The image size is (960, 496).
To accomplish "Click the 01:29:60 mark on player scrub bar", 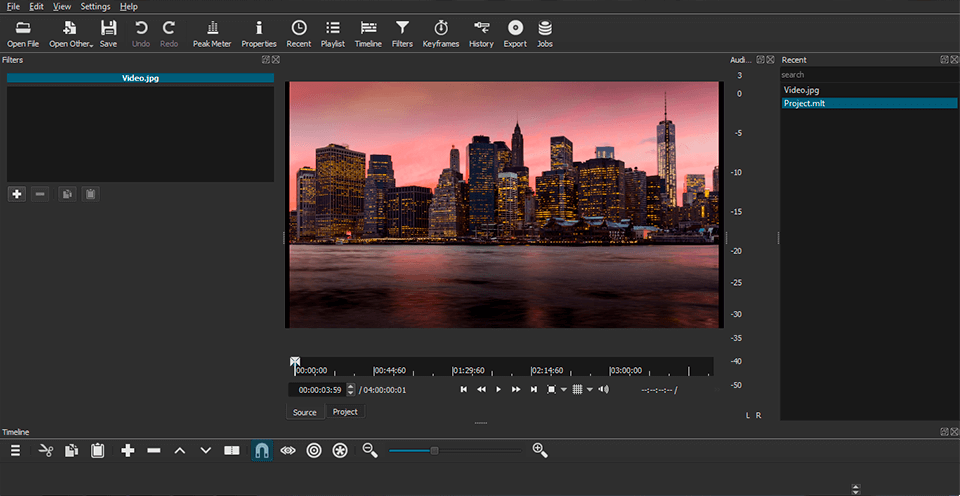I will pos(469,370).
